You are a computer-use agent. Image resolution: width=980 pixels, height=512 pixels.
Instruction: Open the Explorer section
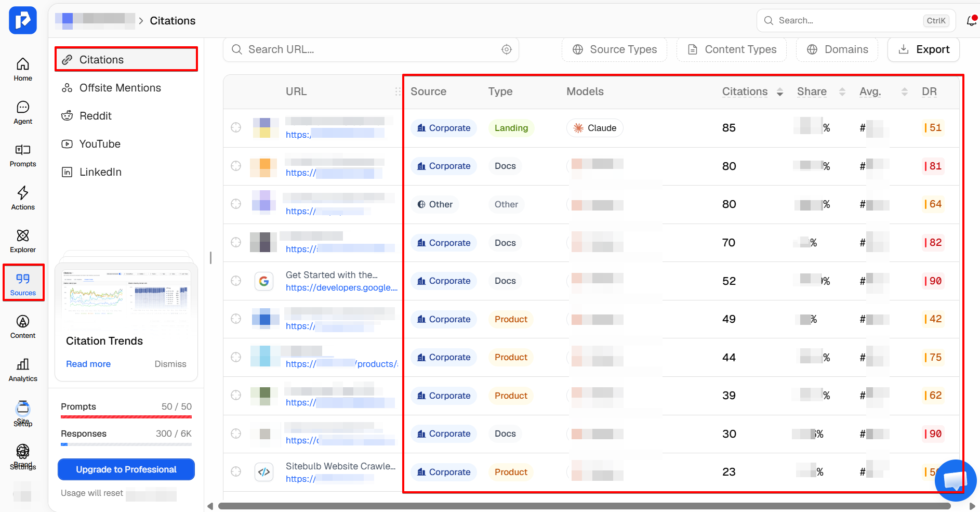tap(23, 241)
